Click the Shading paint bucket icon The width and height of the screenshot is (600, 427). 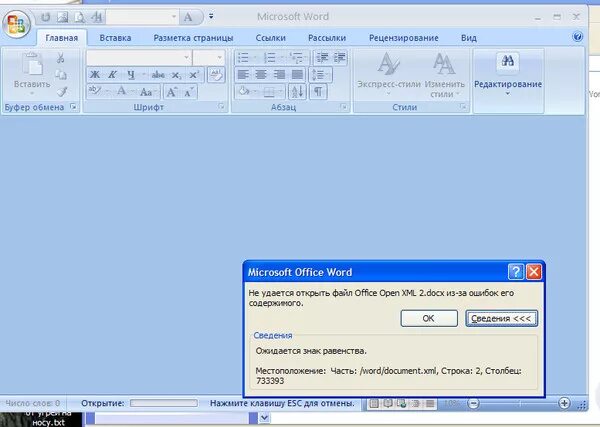(243, 91)
